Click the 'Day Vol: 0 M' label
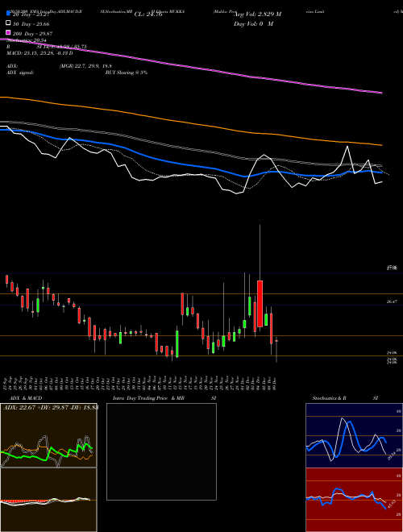Screen dimensions: 403x532 pos(253,23)
